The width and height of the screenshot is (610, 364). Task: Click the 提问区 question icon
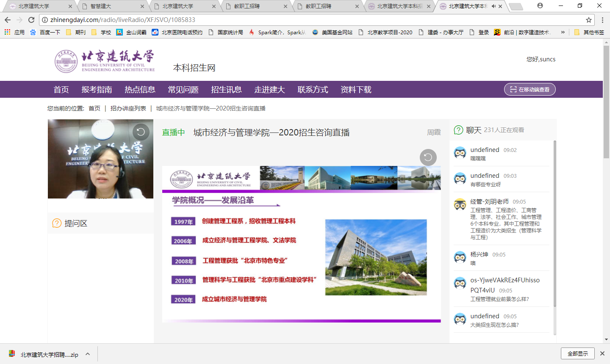[x=57, y=223]
